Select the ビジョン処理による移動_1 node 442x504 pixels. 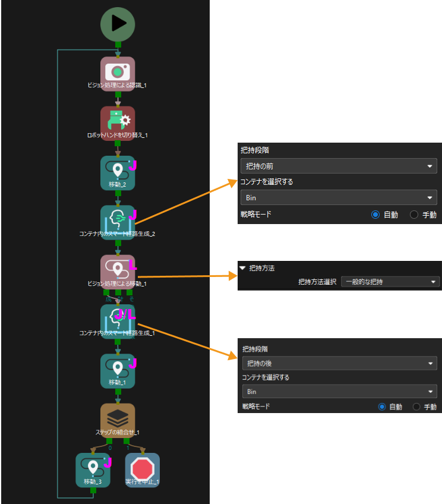pos(118,272)
